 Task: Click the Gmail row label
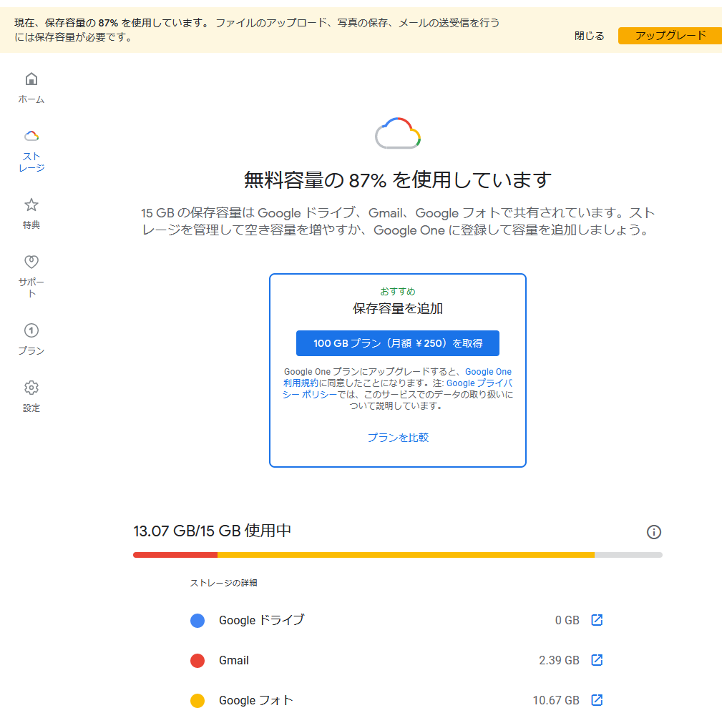point(234,660)
